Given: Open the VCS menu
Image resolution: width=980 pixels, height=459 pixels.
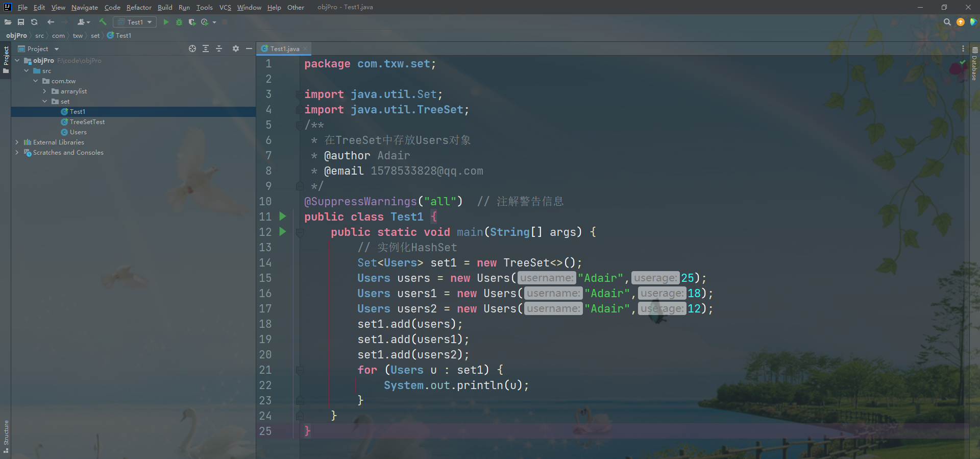Looking at the screenshot, I should pyautogui.click(x=225, y=7).
